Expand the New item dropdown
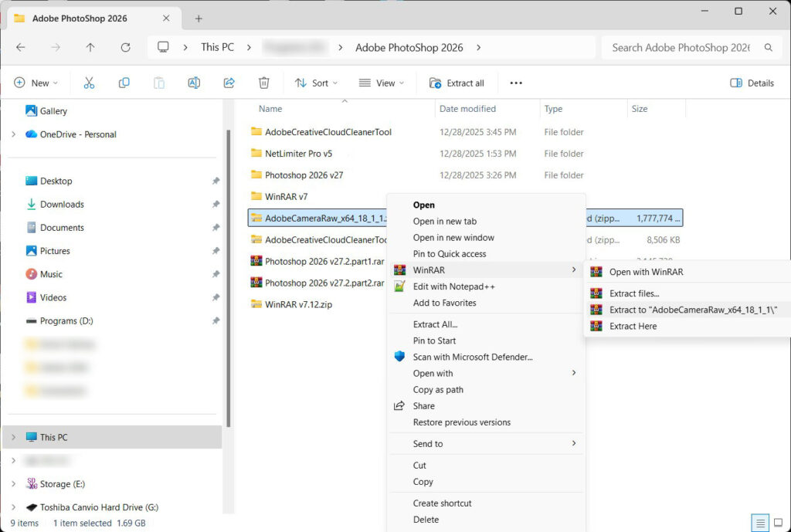This screenshot has height=532, width=791. (36, 83)
